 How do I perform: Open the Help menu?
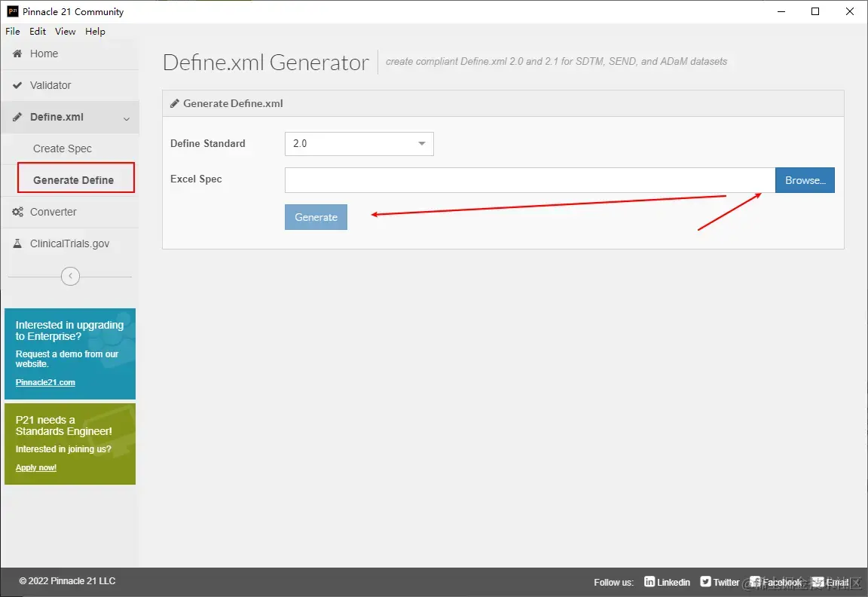click(95, 32)
